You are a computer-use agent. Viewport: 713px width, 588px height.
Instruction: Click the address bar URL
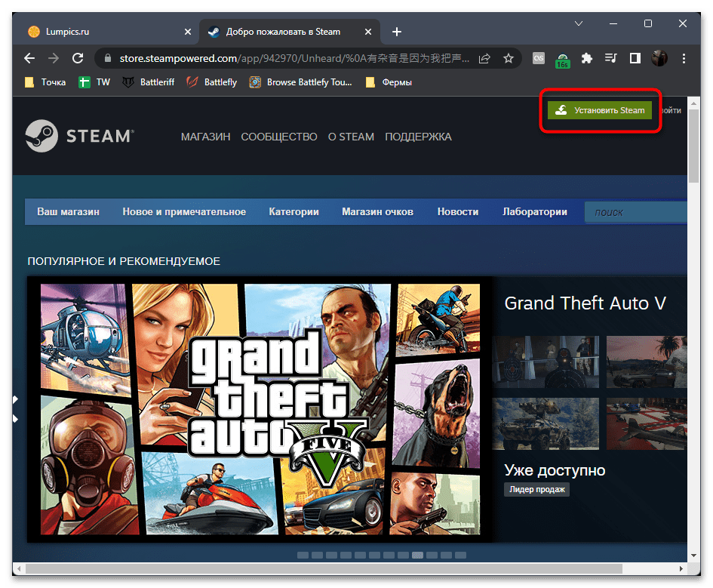[x=294, y=58]
